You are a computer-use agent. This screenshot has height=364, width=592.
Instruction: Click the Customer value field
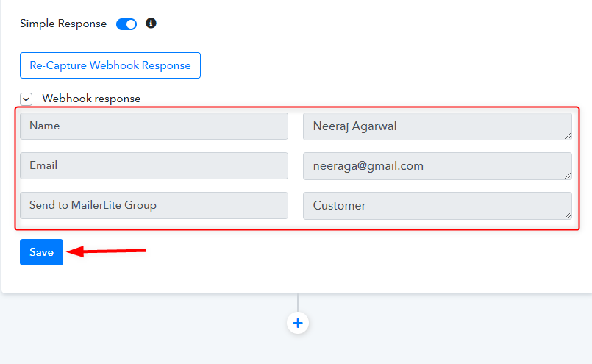[x=438, y=206]
